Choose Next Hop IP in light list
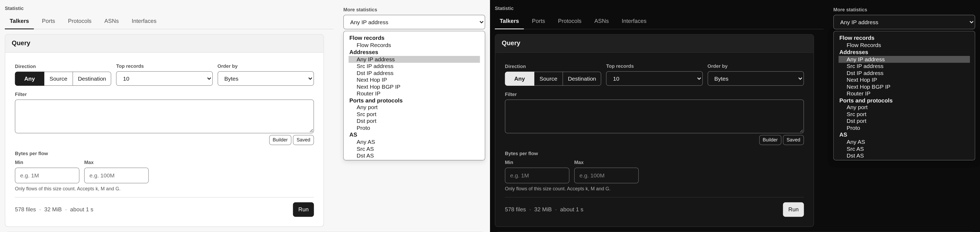This screenshot has width=980, height=232. point(414,80)
